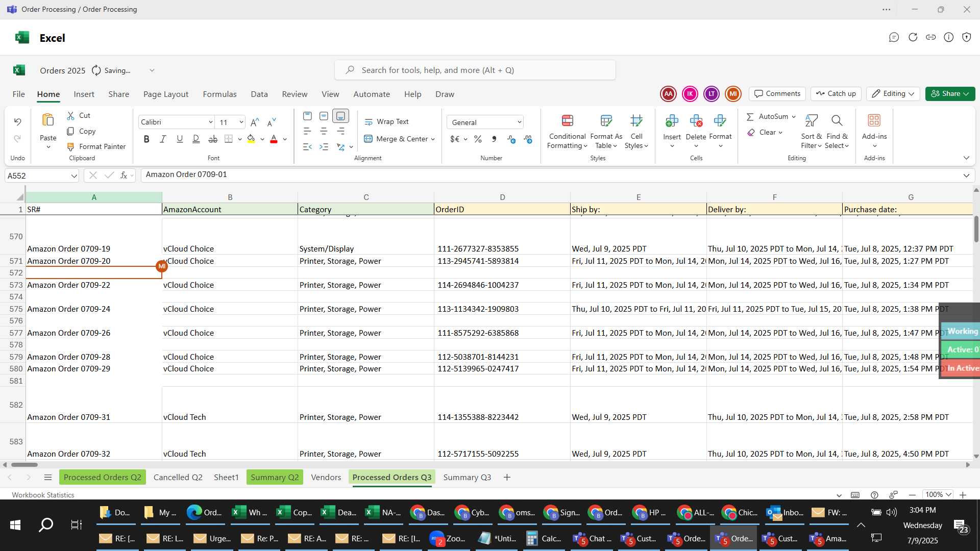Open the Insert ribbon tab

[84, 94]
